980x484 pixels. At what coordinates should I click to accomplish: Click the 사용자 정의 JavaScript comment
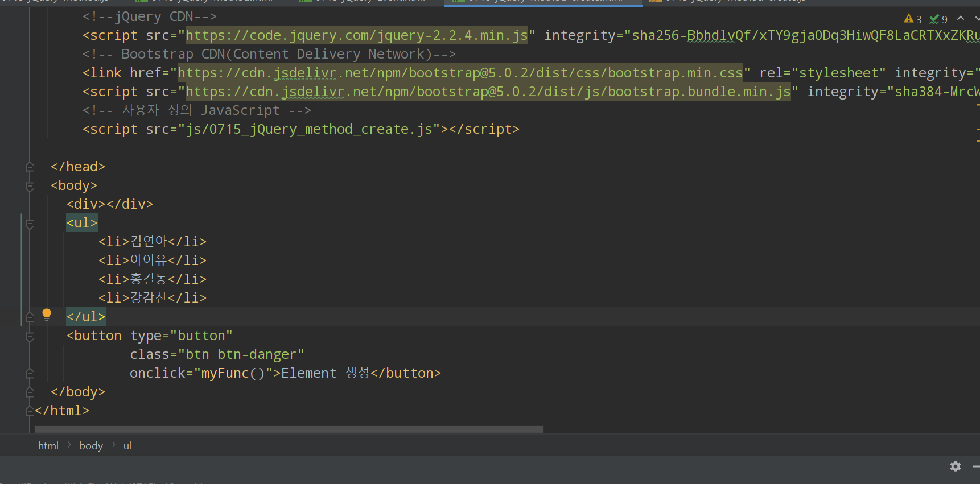click(197, 110)
